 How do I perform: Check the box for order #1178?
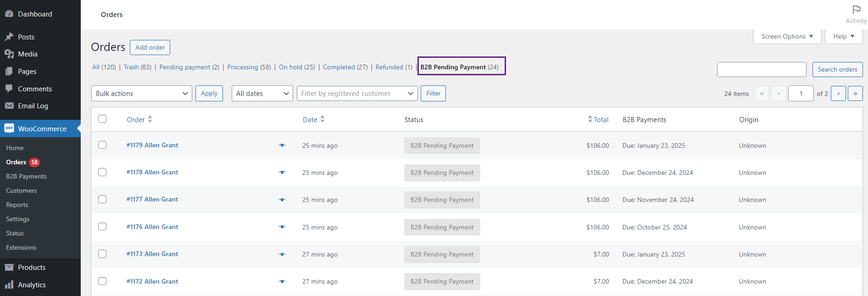coord(102,172)
